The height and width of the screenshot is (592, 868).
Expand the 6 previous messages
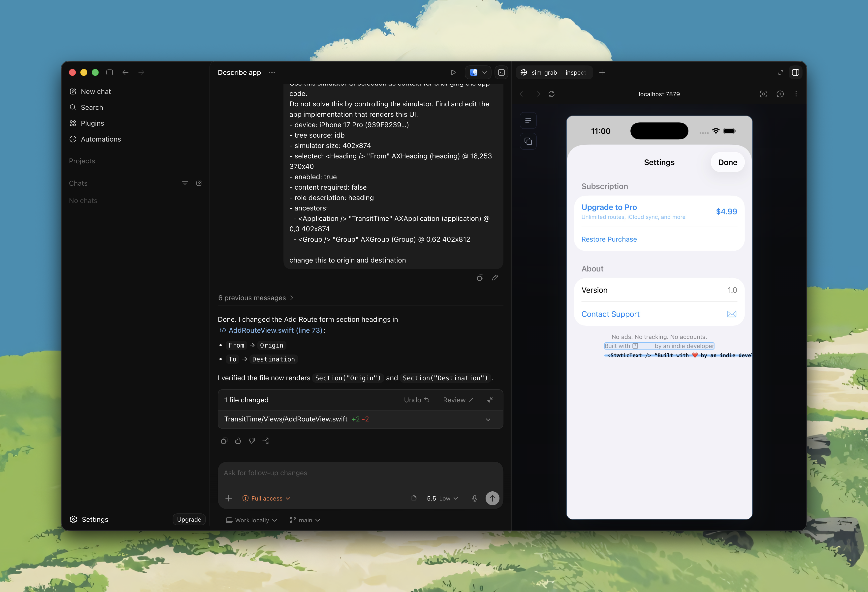pyautogui.click(x=256, y=298)
